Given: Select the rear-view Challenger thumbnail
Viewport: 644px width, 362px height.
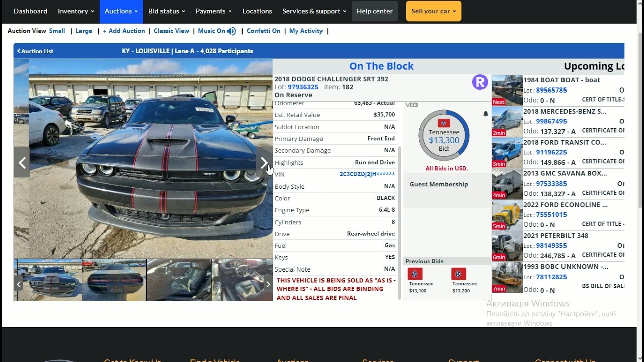Looking at the screenshot, I should [x=114, y=281].
